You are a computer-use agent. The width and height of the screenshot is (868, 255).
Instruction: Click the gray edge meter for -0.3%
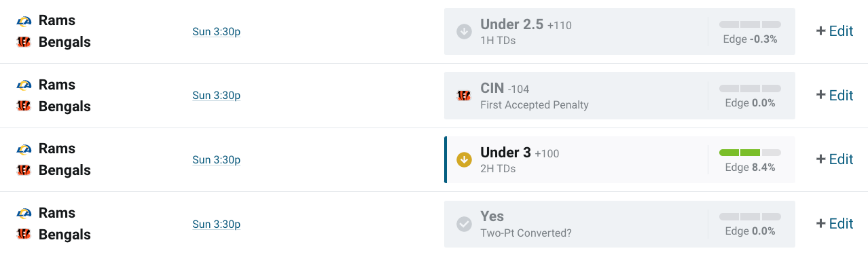[x=750, y=24]
